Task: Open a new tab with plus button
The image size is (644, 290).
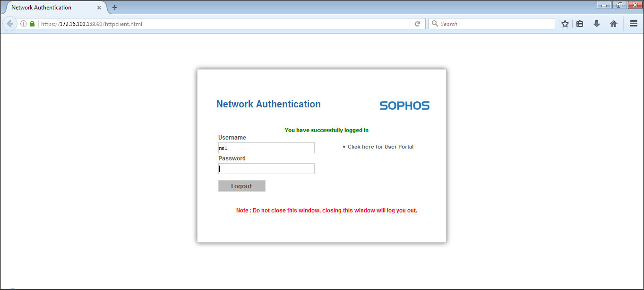Action: (x=115, y=8)
